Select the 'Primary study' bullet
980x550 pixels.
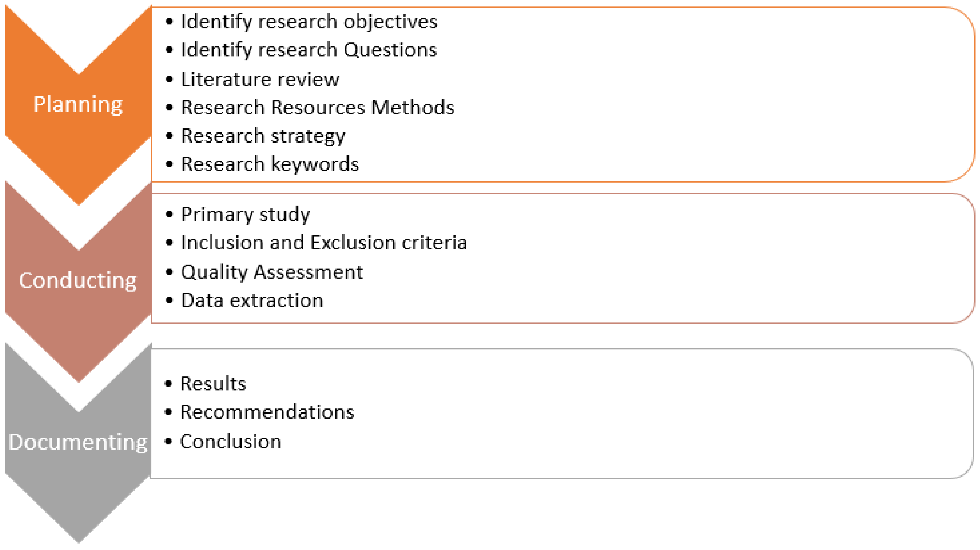coord(245,214)
